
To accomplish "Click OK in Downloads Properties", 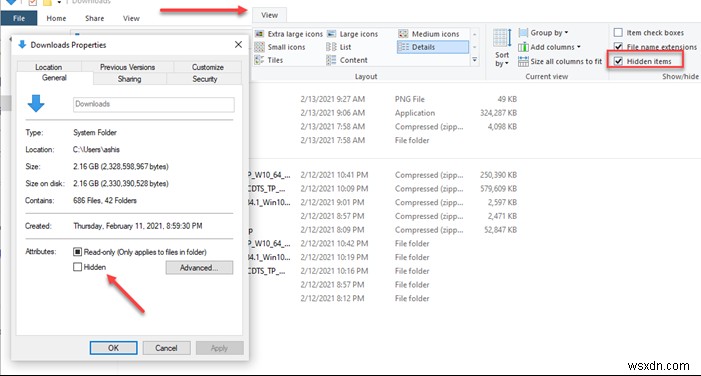I will [114, 348].
